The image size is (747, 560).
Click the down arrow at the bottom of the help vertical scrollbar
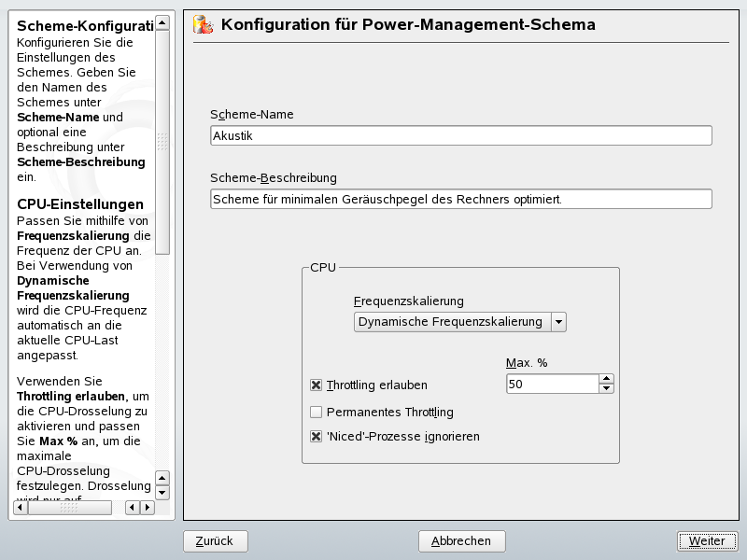pyautogui.click(x=162, y=492)
